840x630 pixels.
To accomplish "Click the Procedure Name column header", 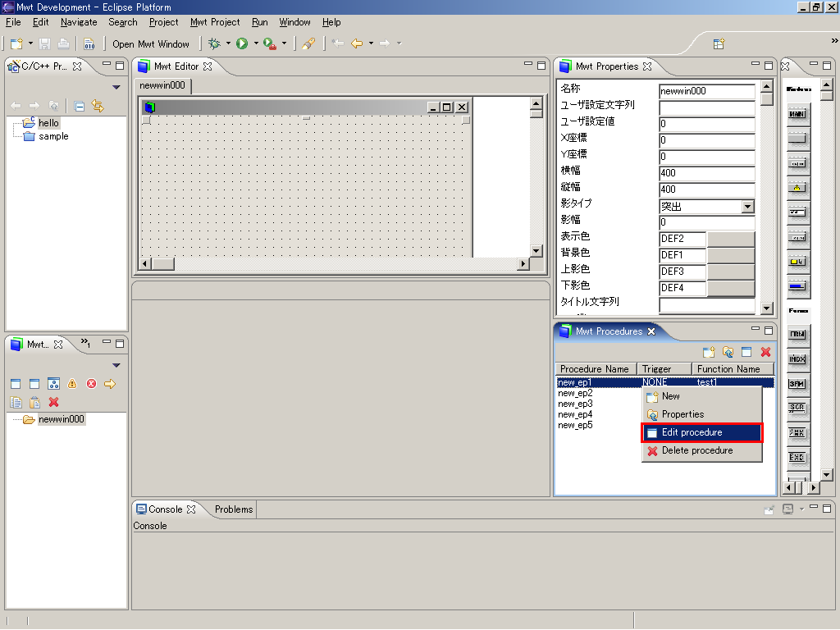I will click(x=596, y=369).
